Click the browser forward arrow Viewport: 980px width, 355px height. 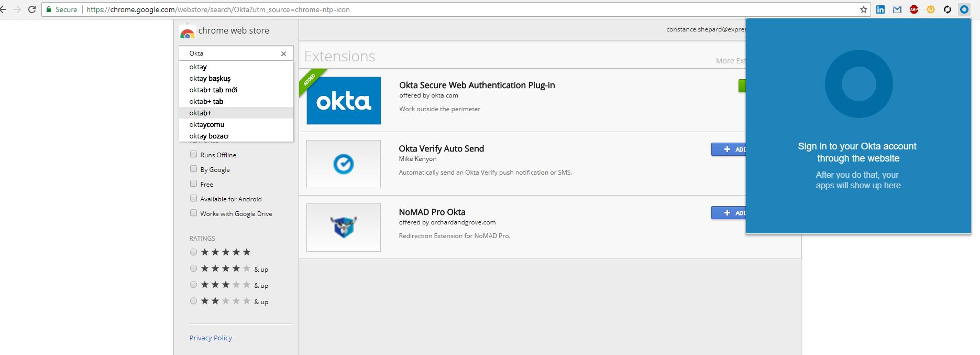17,9
